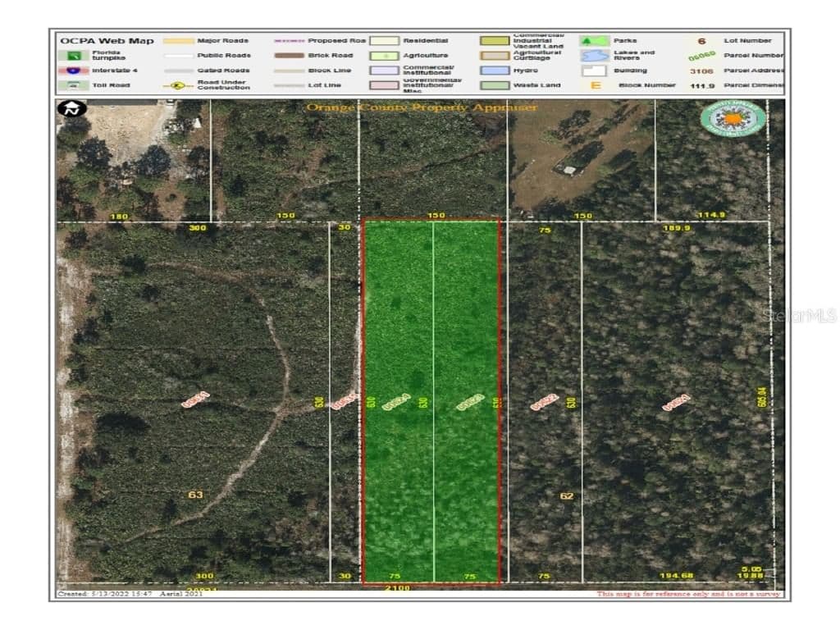This screenshot has width=840, height=630.
Task: Click the Building outline legend icon
Action: point(595,71)
